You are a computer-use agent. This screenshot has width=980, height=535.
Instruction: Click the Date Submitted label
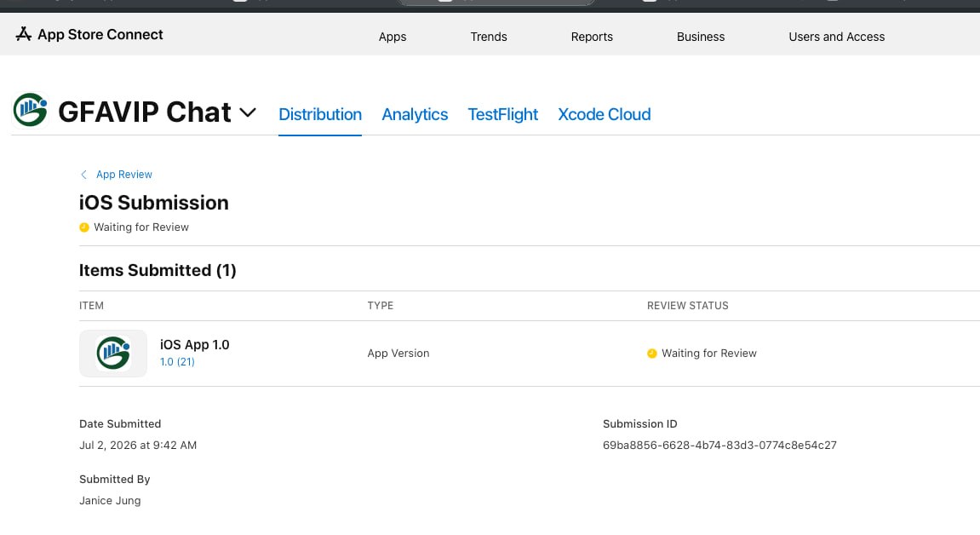click(x=120, y=423)
